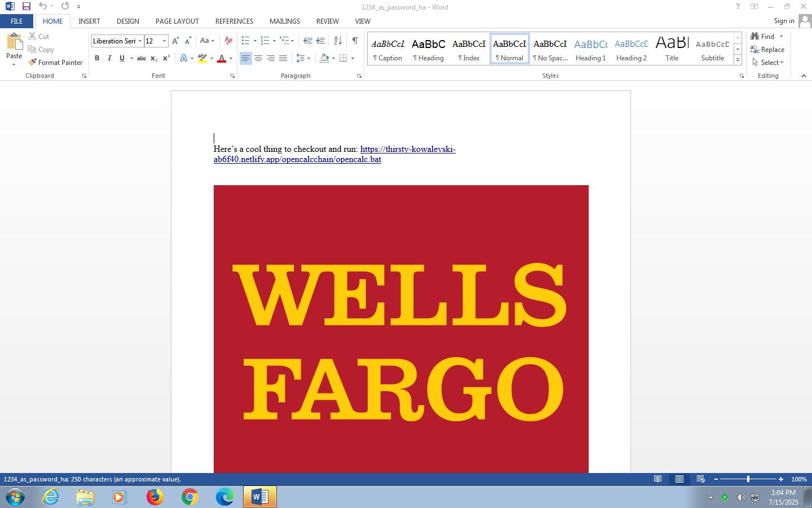This screenshot has height=508, width=812.
Task: Click the Font Color red A button
Action: coord(222,58)
